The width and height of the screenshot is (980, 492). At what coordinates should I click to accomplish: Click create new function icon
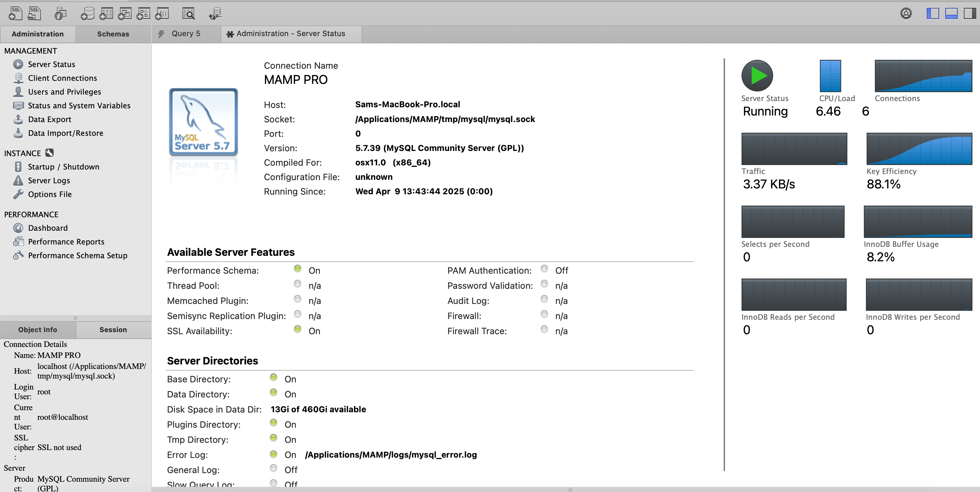[x=162, y=14]
